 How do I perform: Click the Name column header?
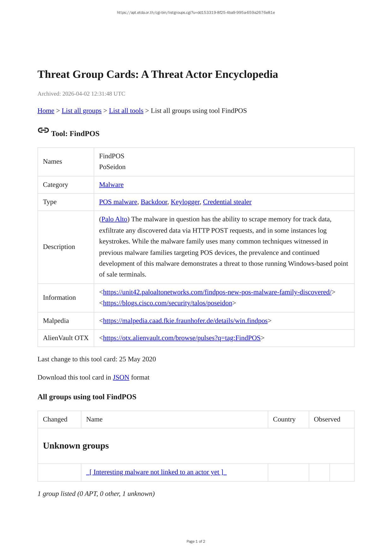coord(94,420)
